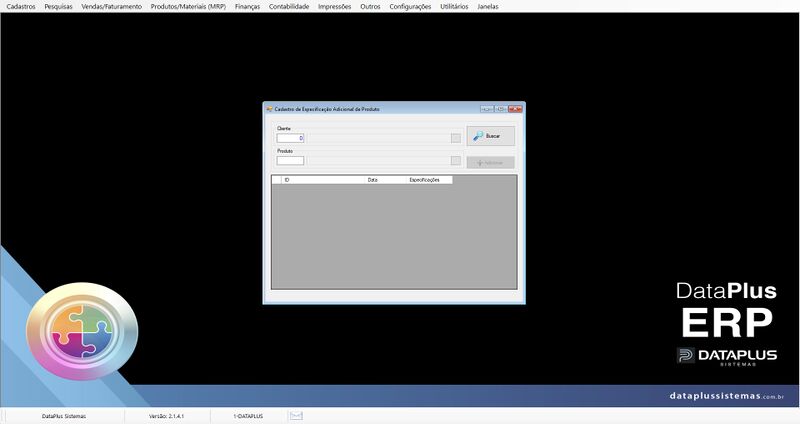This screenshot has height=424, width=800.
Task: Click the Especificações column header
Action: tap(430, 180)
